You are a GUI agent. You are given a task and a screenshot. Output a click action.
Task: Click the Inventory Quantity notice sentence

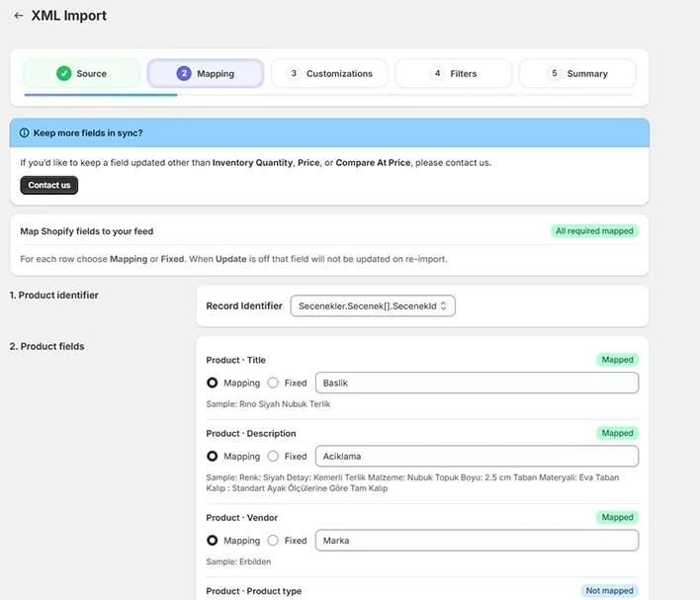pos(255,162)
